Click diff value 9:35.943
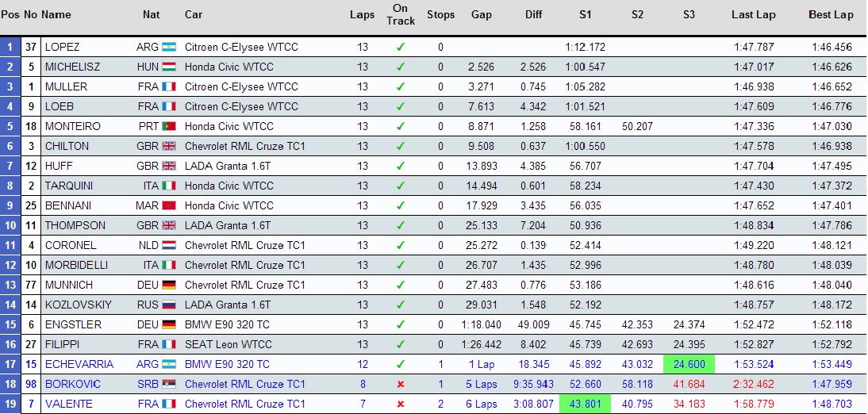Screen dimensions: 868x414 click(534, 385)
